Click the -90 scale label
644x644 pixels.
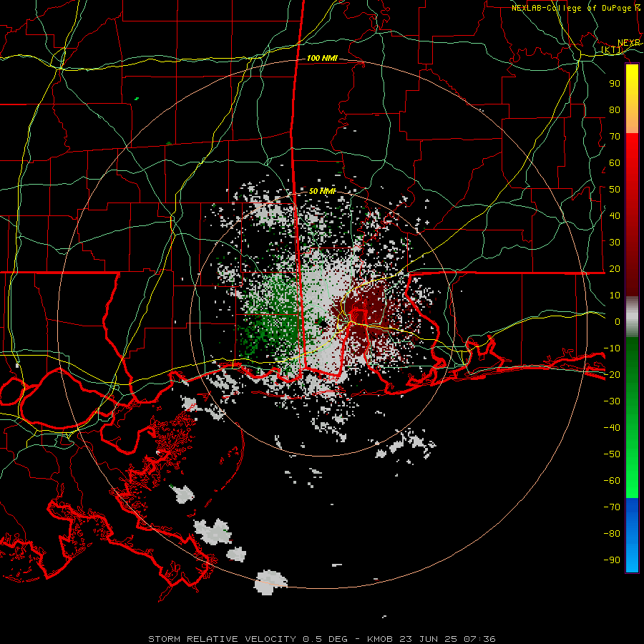[612, 560]
